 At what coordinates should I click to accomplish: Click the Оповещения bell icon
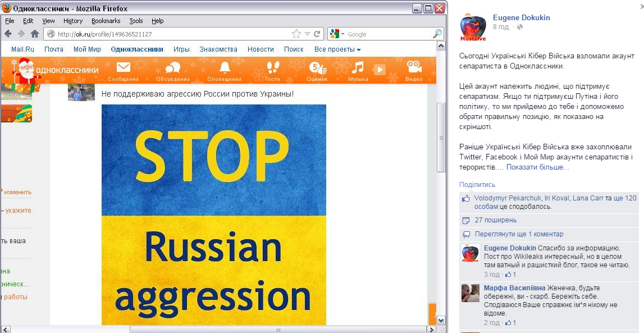click(x=224, y=68)
